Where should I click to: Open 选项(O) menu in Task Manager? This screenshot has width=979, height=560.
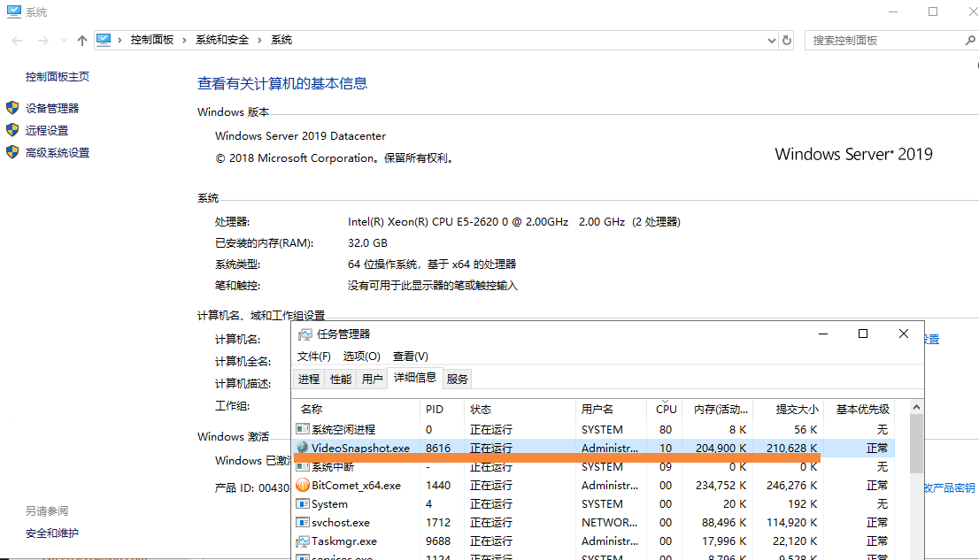click(361, 357)
